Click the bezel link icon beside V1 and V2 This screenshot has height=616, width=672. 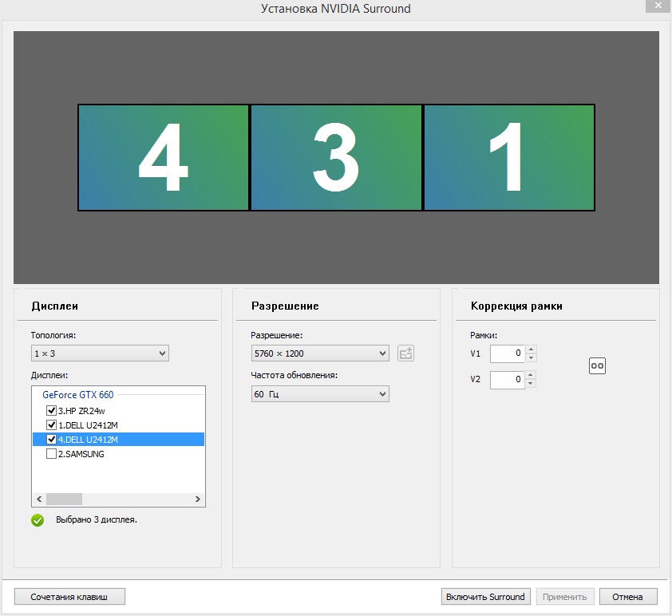[x=597, y=365]
